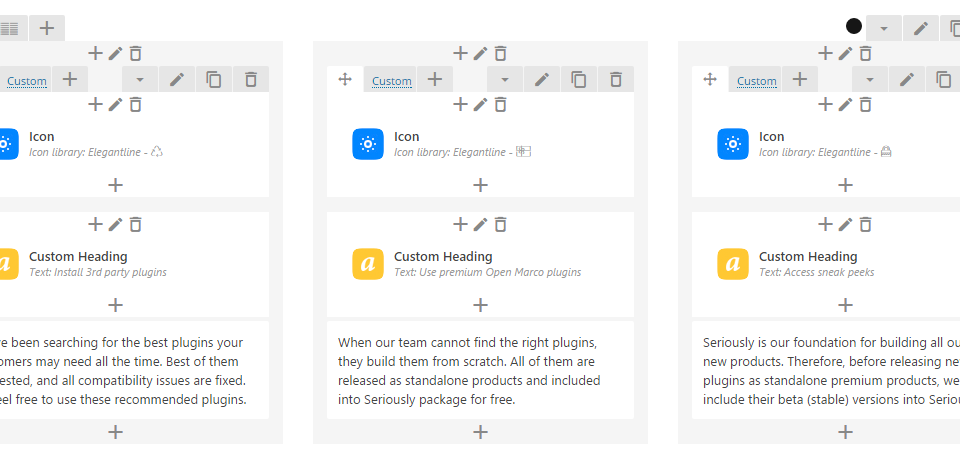Clone the middle column's inner row

(x=579, y=80)
